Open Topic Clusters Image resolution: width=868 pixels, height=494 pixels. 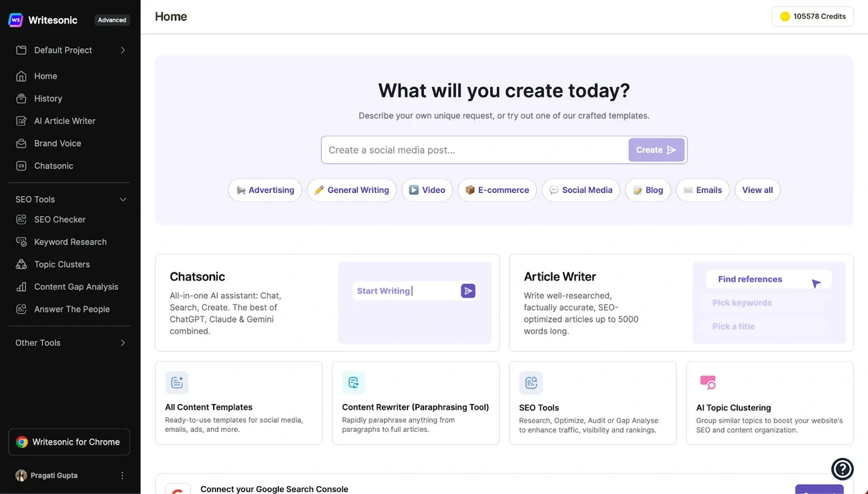tap(61, 264)
